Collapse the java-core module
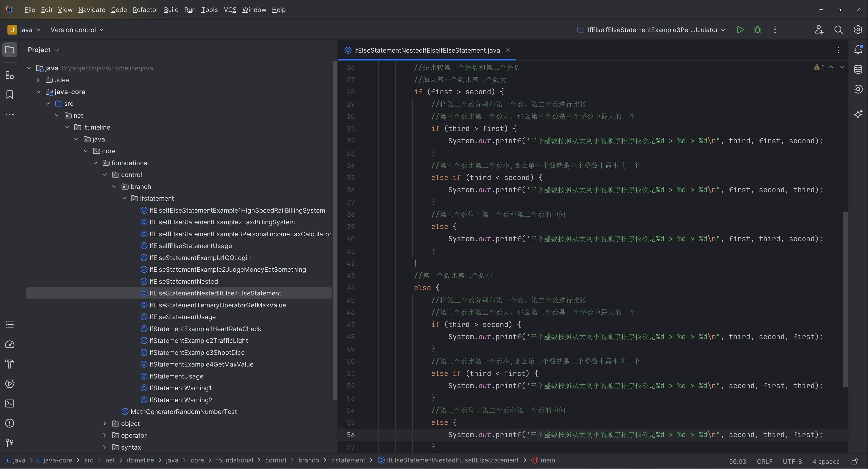The width and height of the screenshot is (868, 469). point(38,92)
